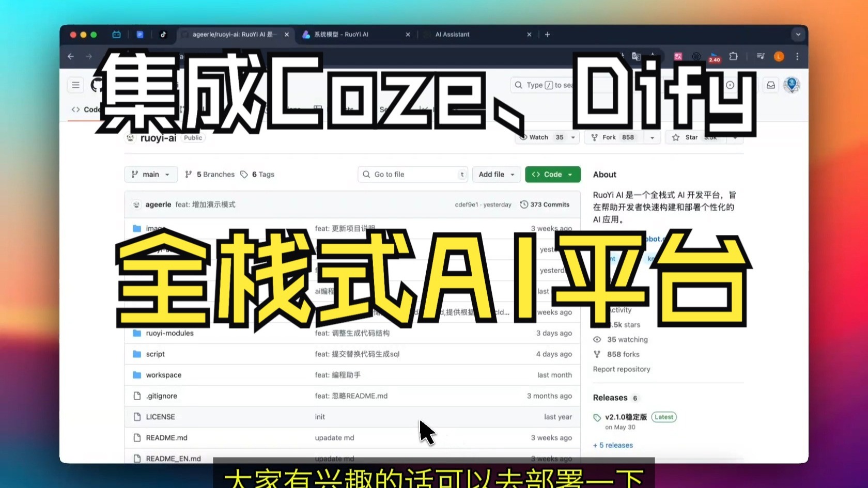Open the Releases section heading
This screenshot has width=868, height=488.
[x=610, y=398]
